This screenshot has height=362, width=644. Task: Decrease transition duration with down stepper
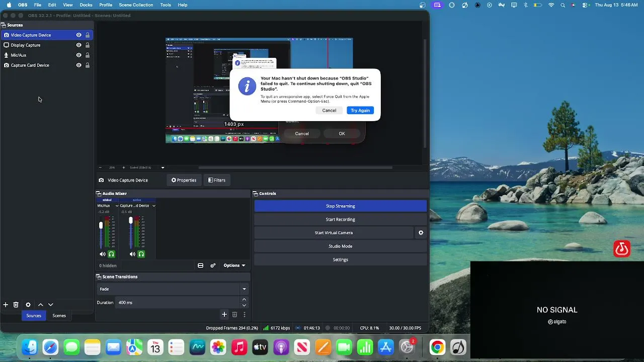pyautogui.click(x=244, y=305)
